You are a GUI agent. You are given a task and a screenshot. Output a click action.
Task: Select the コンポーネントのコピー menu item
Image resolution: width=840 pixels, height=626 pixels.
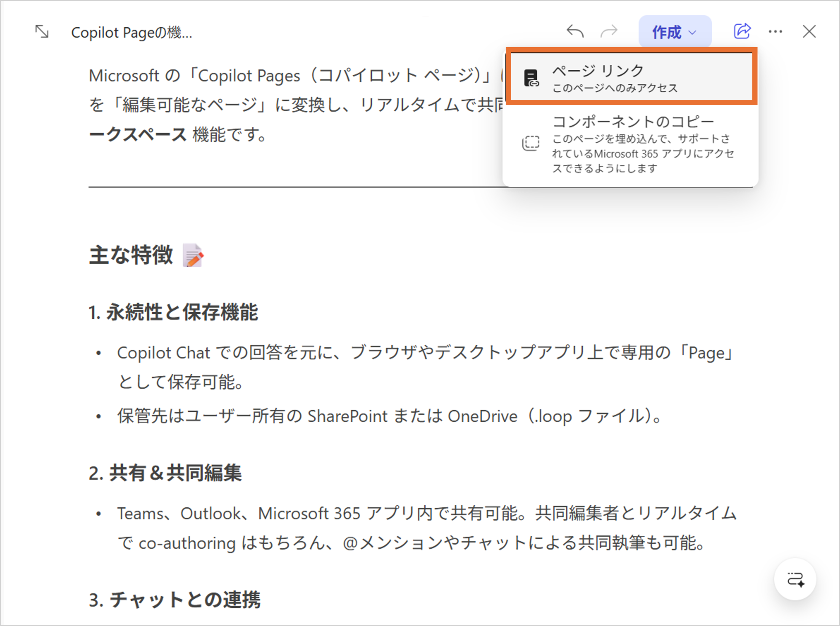(633, 122)
